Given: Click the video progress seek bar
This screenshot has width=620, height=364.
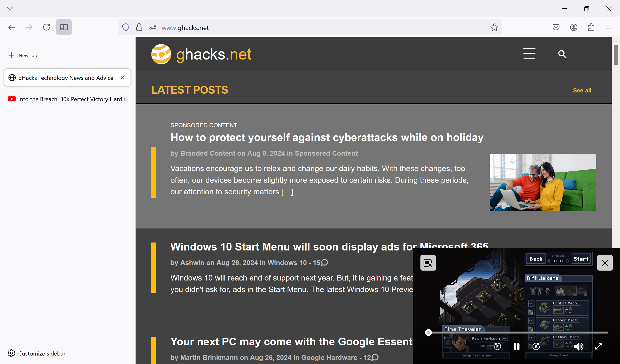Looking at the screenshot, I should [517, 333].
